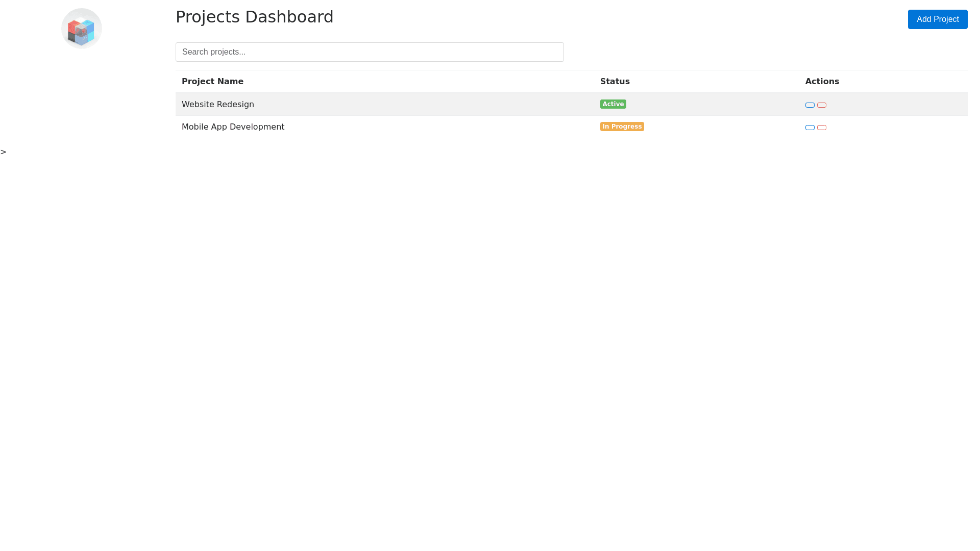Click the blue outlined action button for Mobile App Development

pos(810,128)
